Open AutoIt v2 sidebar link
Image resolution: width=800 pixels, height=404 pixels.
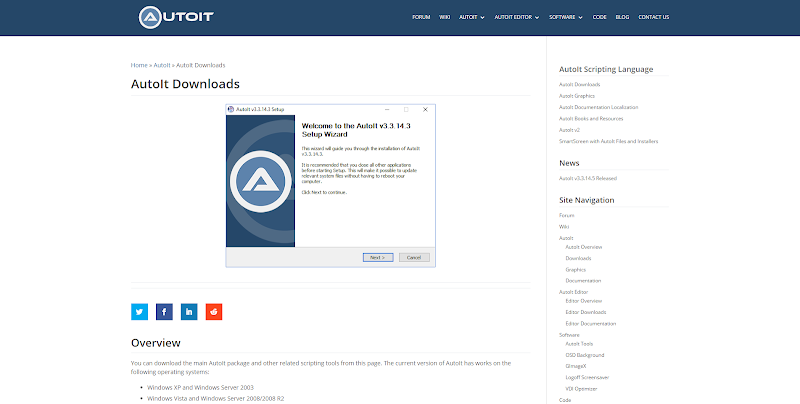point(569,130)
